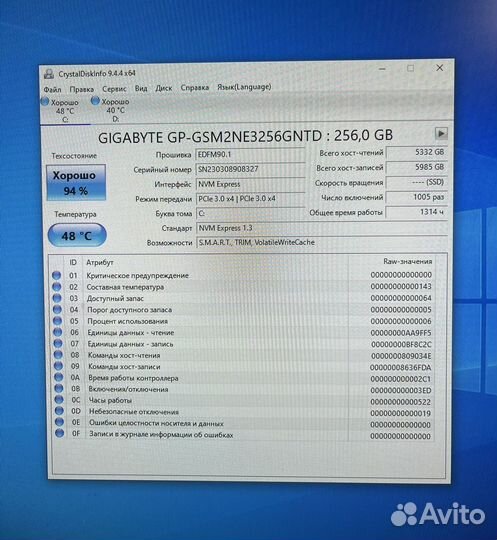
Task: Click rotation speed value ---- (SSD)
Action: coord(416,182)
